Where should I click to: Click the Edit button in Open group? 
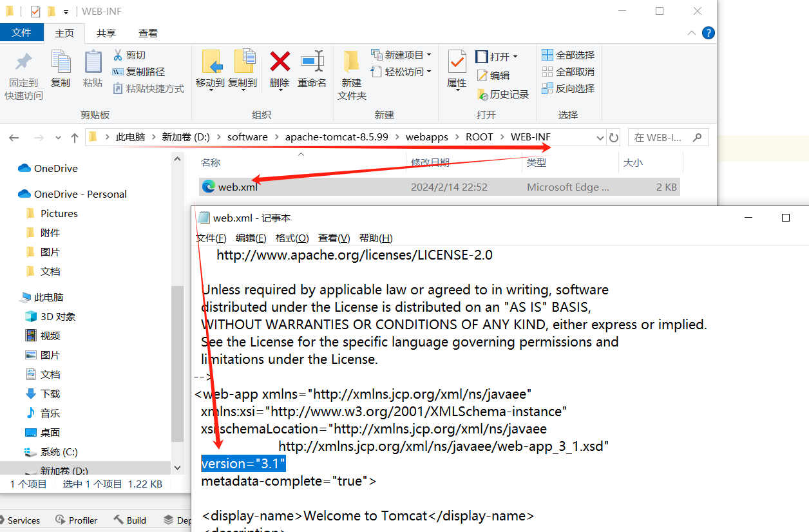point(493,75)
